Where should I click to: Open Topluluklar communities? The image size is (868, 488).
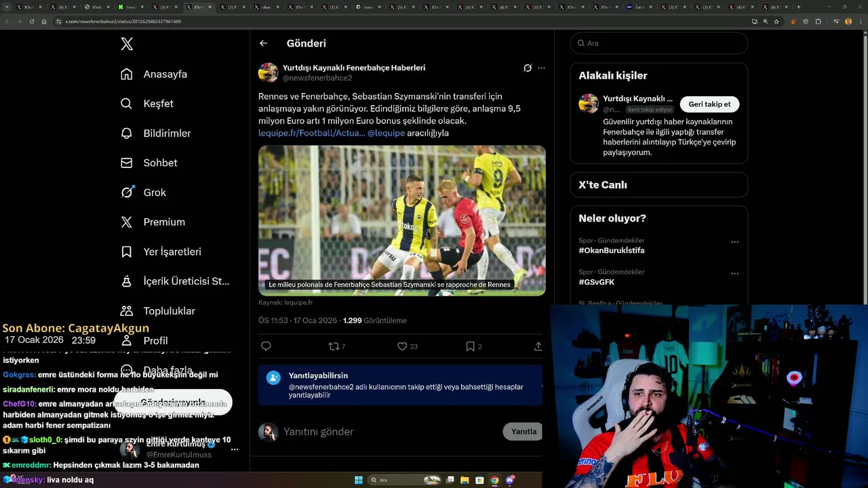[x=157, y=311]
